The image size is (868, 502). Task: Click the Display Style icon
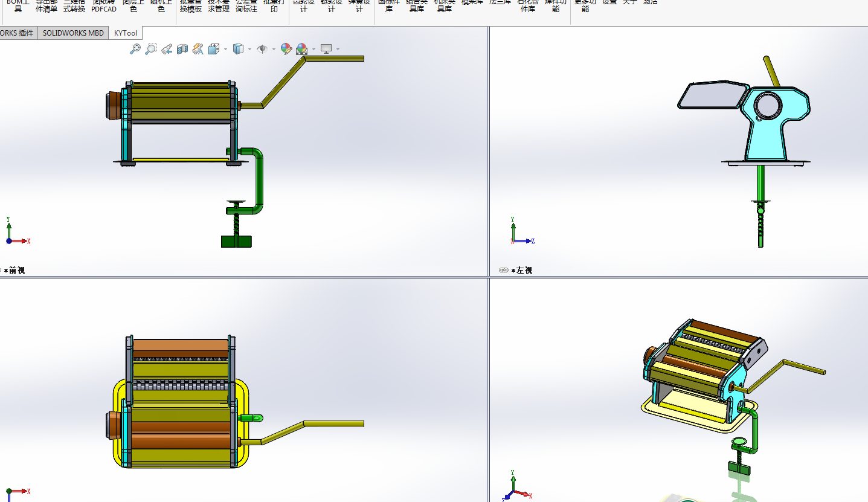[x=239, y=49]
